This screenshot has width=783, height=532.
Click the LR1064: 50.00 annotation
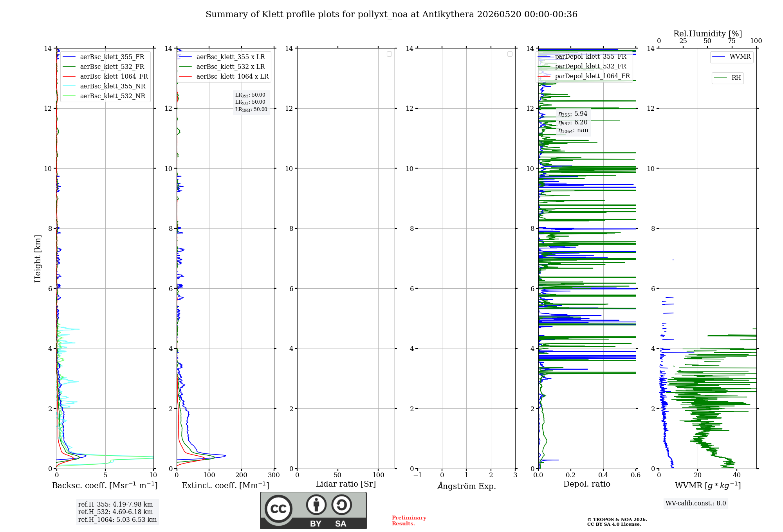coord(251,110)
